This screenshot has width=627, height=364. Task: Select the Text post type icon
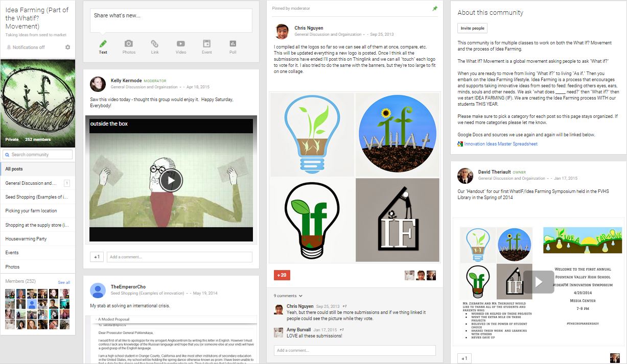103,45
